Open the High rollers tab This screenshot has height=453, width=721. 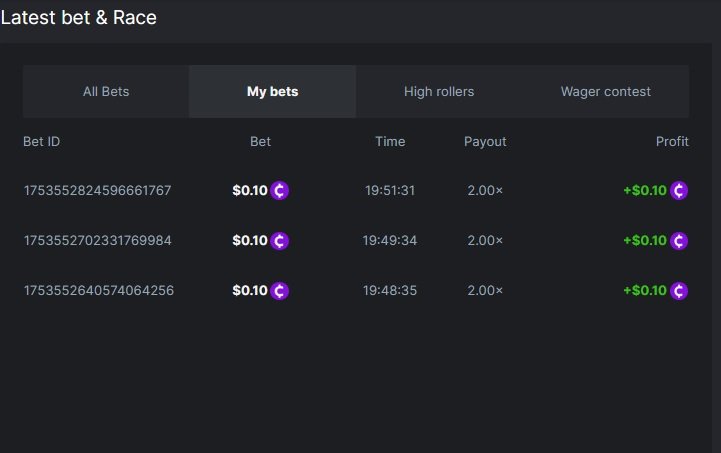pyautogui.click(x=439, y=92)
